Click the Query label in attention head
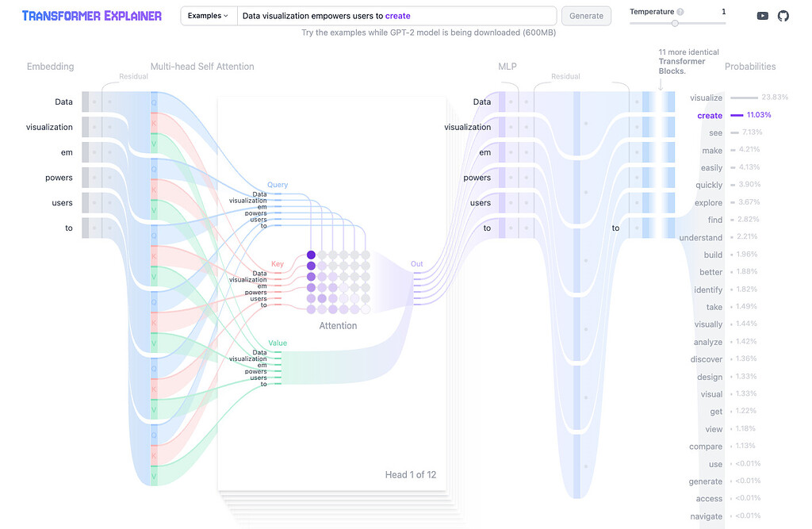812x529 pixels. 278,185
